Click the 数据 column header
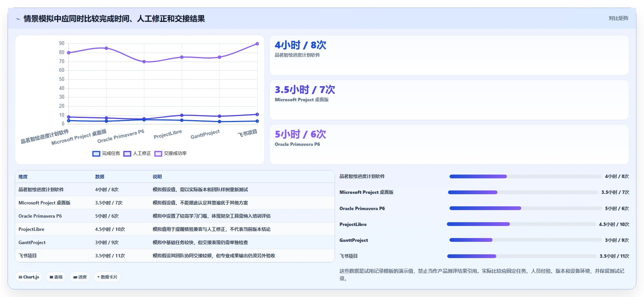 pyautogui.click(x=100, y=177)
